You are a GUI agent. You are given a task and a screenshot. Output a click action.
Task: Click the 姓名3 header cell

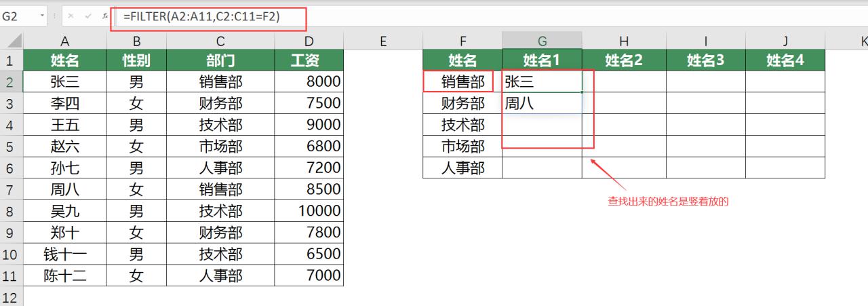point(705,60)
